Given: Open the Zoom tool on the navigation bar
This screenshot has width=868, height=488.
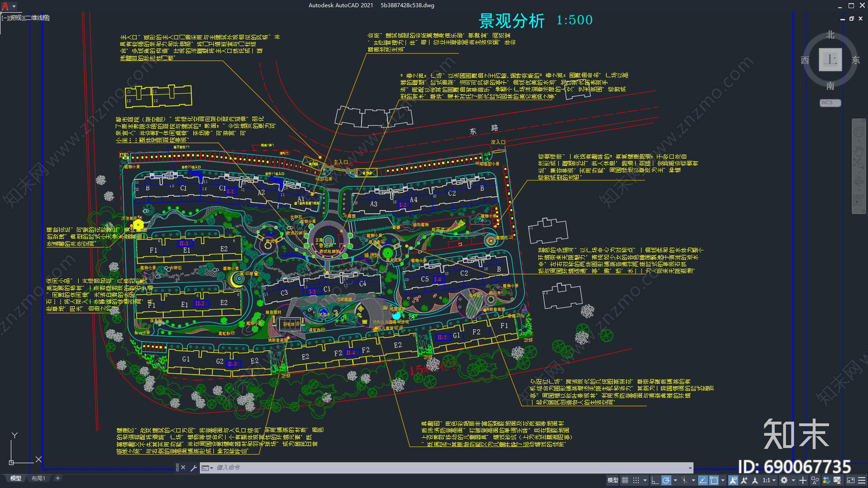Looking at the screenshot, I should click(x=859, y=163).
